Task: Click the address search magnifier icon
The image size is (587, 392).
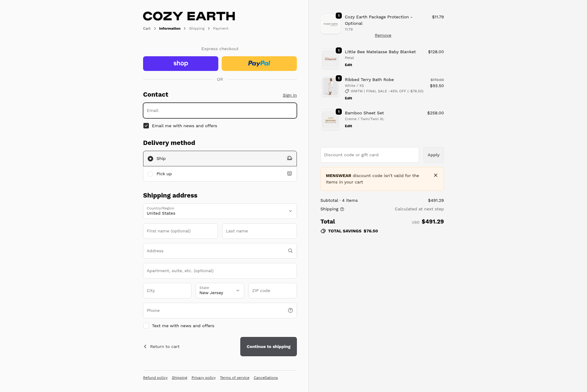Action: click(290, 251)
